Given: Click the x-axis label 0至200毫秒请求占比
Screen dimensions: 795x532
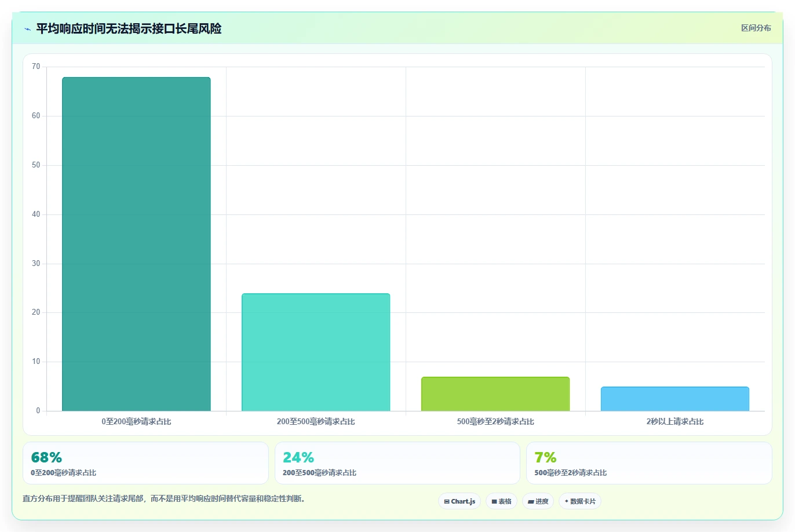Looking at the screenshot, I should click(136, 421).
